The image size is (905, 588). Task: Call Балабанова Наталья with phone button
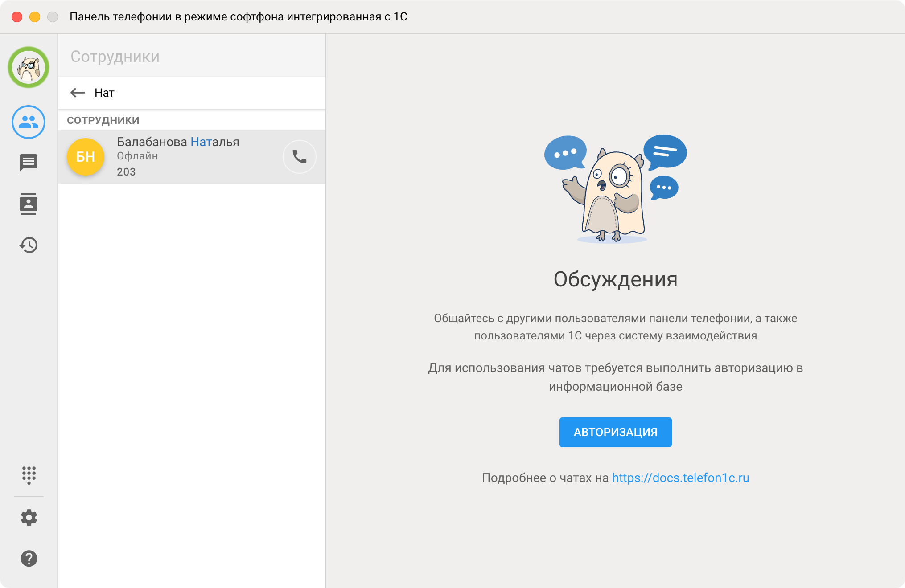click(300, 157)
